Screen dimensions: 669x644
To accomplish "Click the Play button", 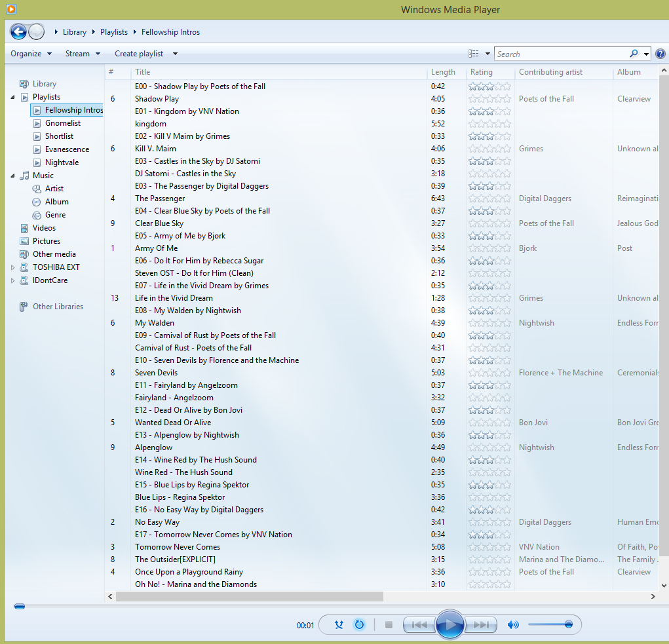I will click(449, 624).
